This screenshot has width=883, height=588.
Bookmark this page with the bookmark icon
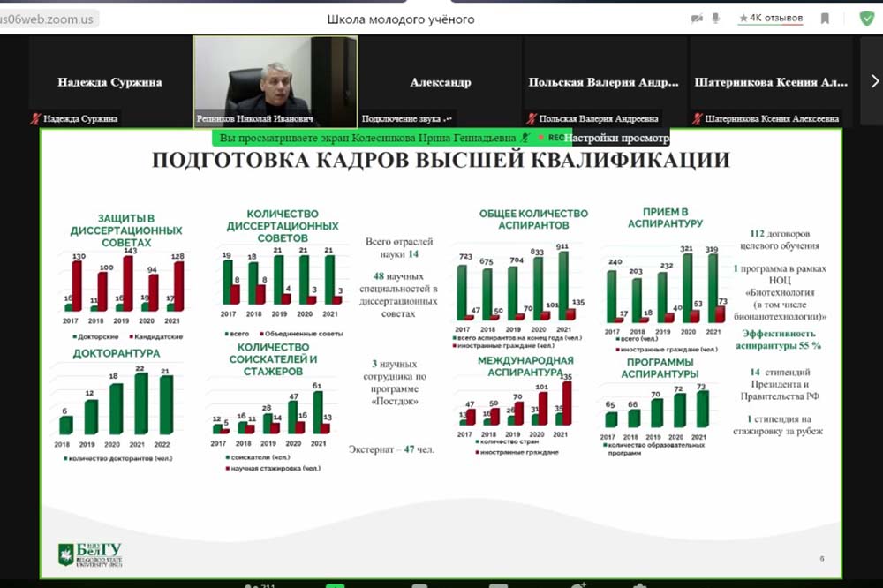point(825,19)
